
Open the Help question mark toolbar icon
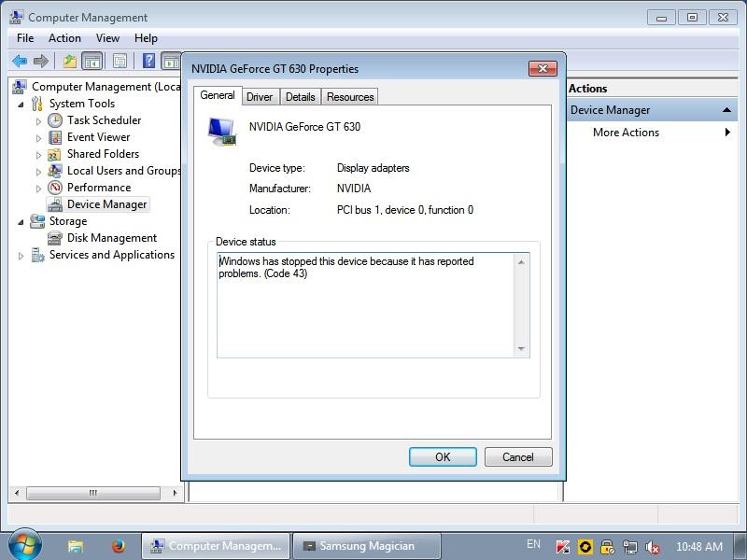(148, 61)
